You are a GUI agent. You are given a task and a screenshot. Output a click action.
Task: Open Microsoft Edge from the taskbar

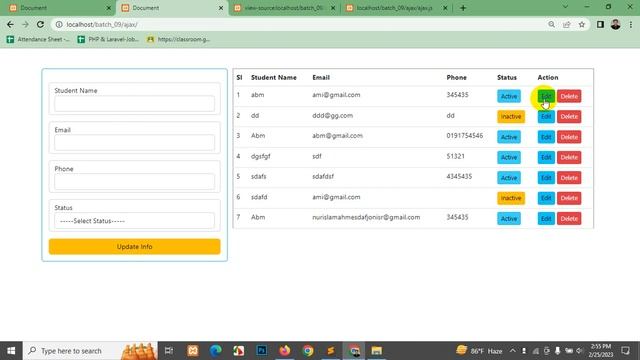coord(216,351)
